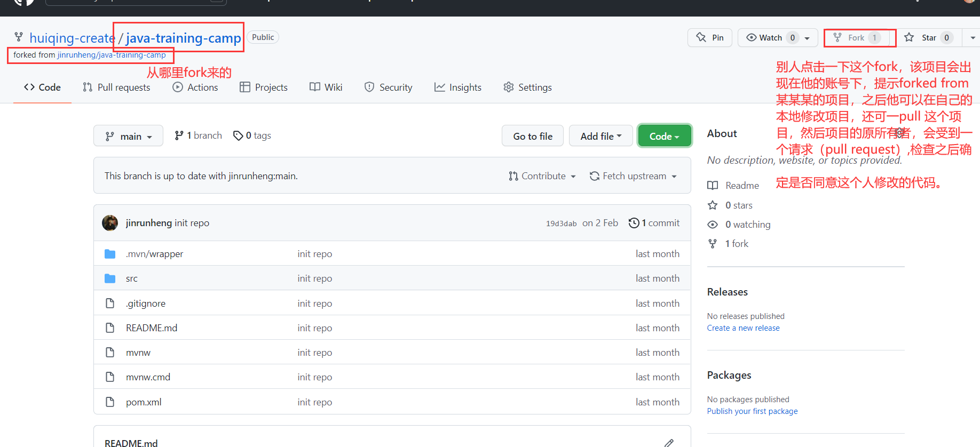Screen dimensions: 980x447
Task: Click Publish your first package link
Action: pyautogui.click(x=752, y=411)
